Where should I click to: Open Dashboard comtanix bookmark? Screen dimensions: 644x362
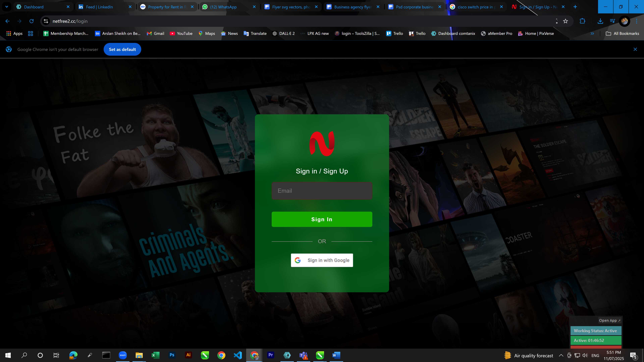pos(453,34)
